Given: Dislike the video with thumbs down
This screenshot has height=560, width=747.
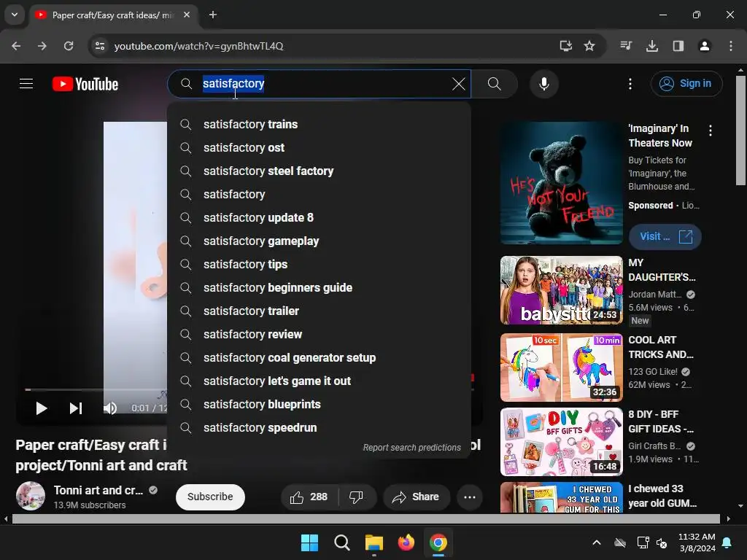Looking at the screenshot, I should (x=356, y=497).
